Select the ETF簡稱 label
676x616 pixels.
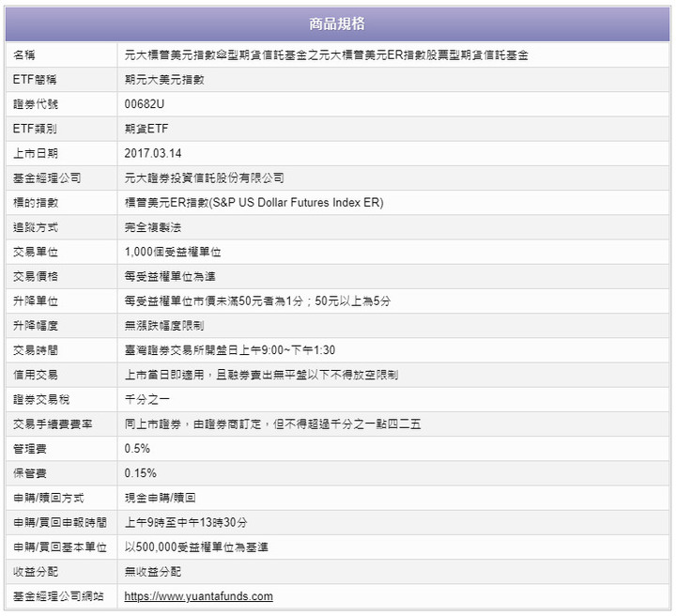pyautogui.click(x=35, y=79)
